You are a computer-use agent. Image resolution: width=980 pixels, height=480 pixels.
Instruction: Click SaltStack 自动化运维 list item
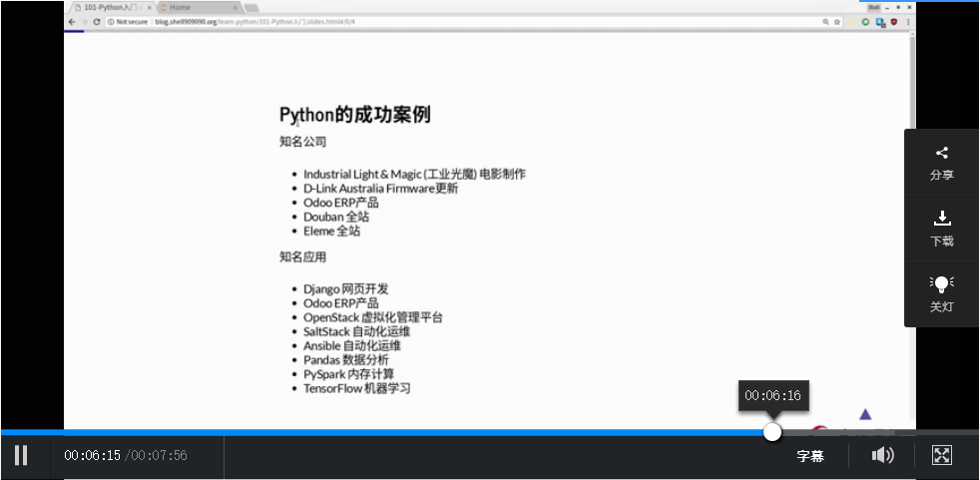pyautogui.click(x=357, y=332)
